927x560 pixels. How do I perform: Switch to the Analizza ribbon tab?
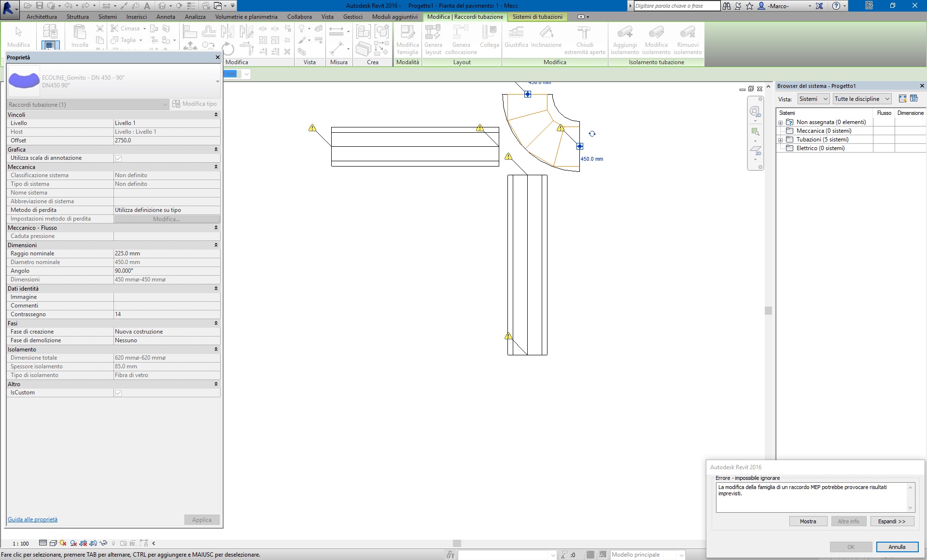tap(195, 17)
